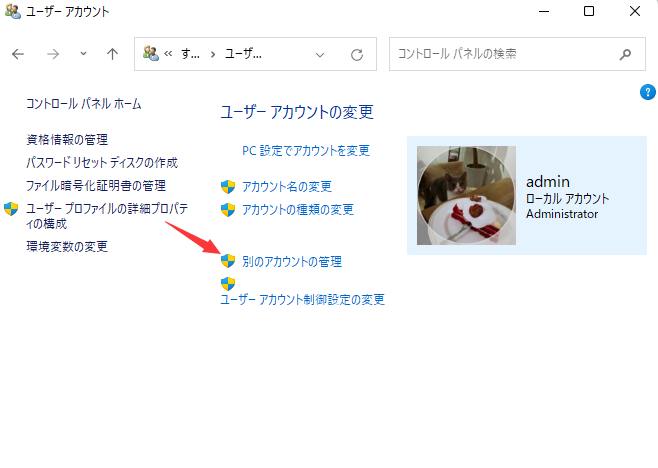Screen dimensions: 658x468
Task: Focus the コントロール パネルの検索 box
Action: [517, 54]
